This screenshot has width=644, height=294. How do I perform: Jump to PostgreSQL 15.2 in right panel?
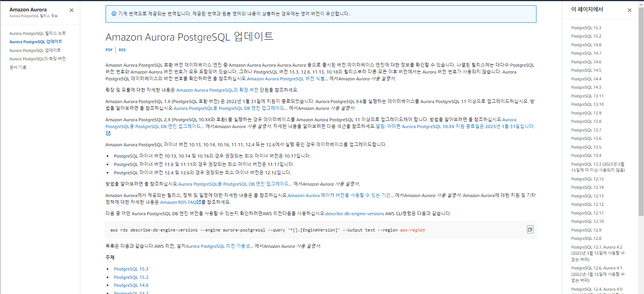(586, 36)
